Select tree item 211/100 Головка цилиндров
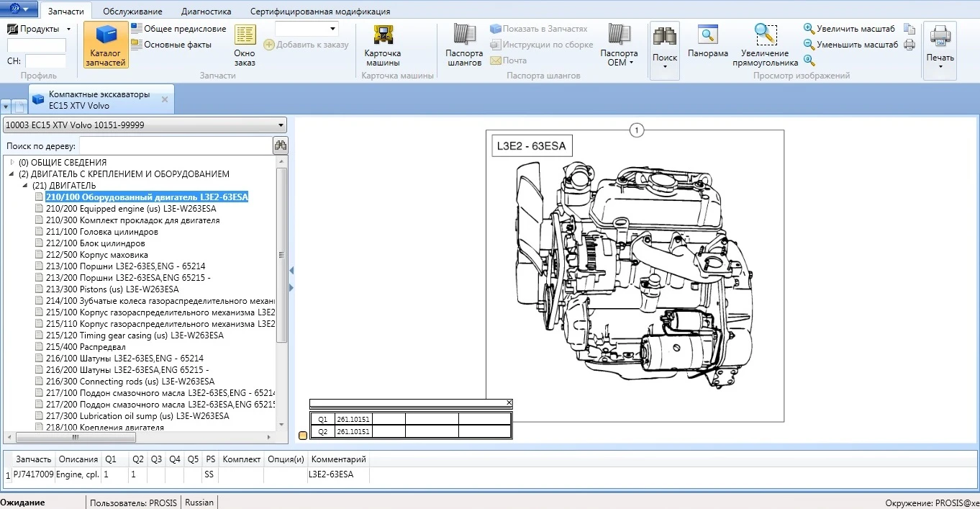The width and height of the screenshot is (980, 509). click(x=101, y=232)
